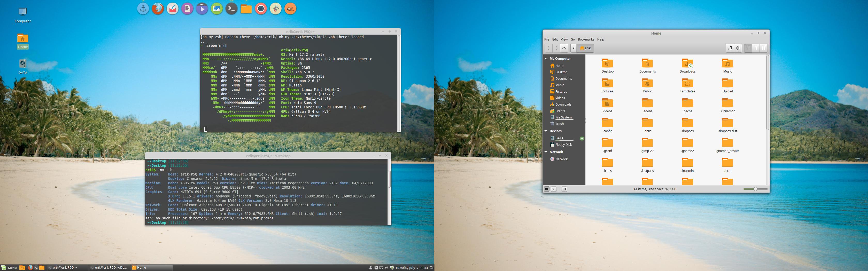Image resolution: width=868 pixels, height=271 pixels.
Task: Open the DATA drive desktop icon
Action: pyautogui.click(x=22, y=67)
